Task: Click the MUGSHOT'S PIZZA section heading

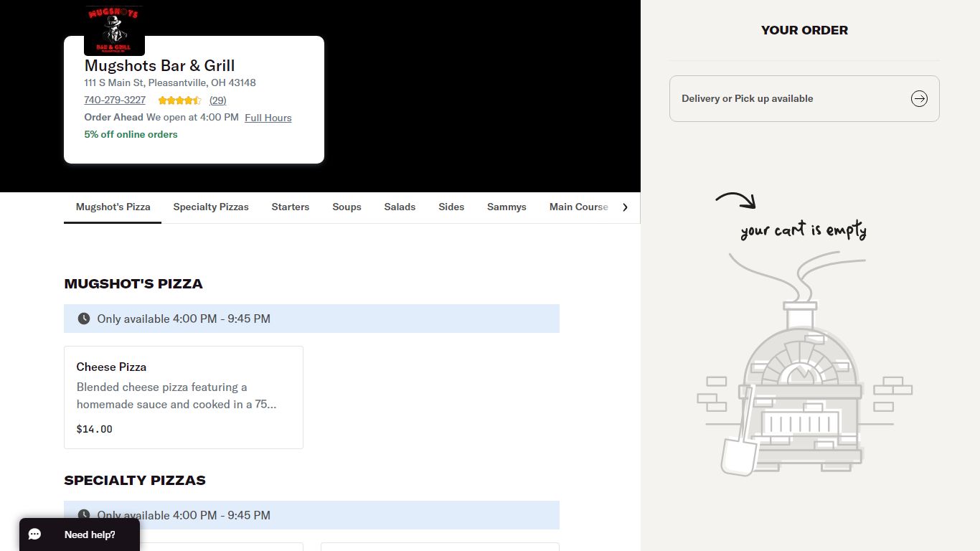Action: click(x=133, y=284)
